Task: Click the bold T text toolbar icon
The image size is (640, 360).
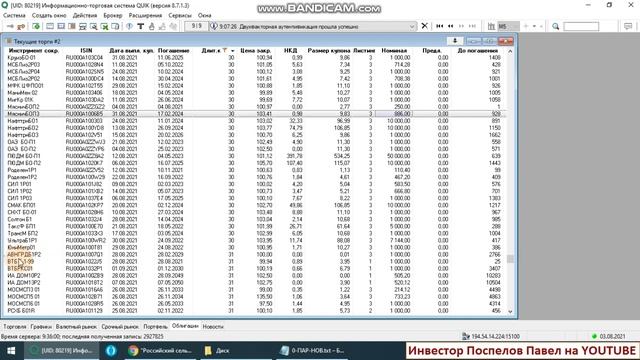Action: coord(140,26)
